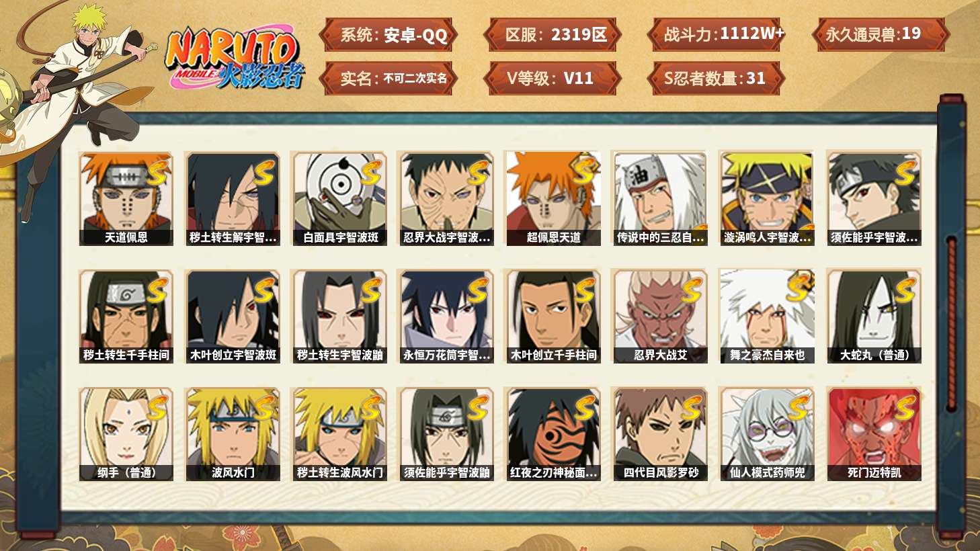This screenshot has height=551, width=980.
Task: Click the S忍者数量 31 badge
Action: point(717,79)
